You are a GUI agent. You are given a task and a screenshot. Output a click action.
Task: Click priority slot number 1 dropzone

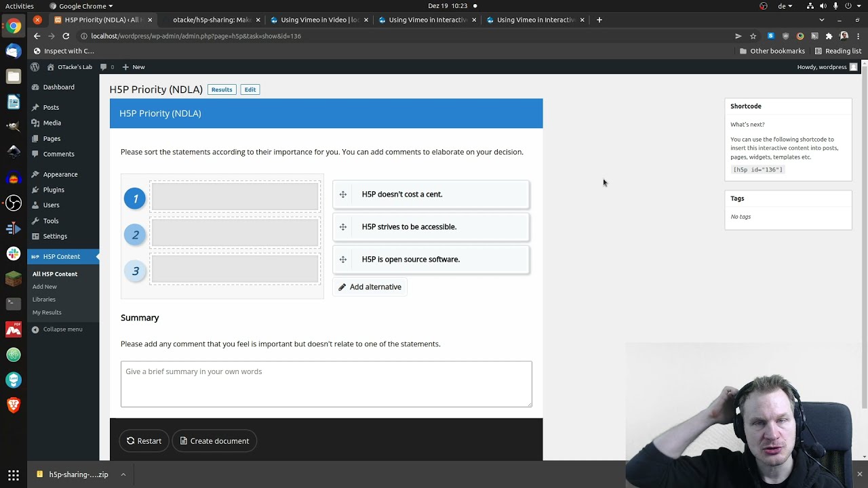[x=235, y=197]
